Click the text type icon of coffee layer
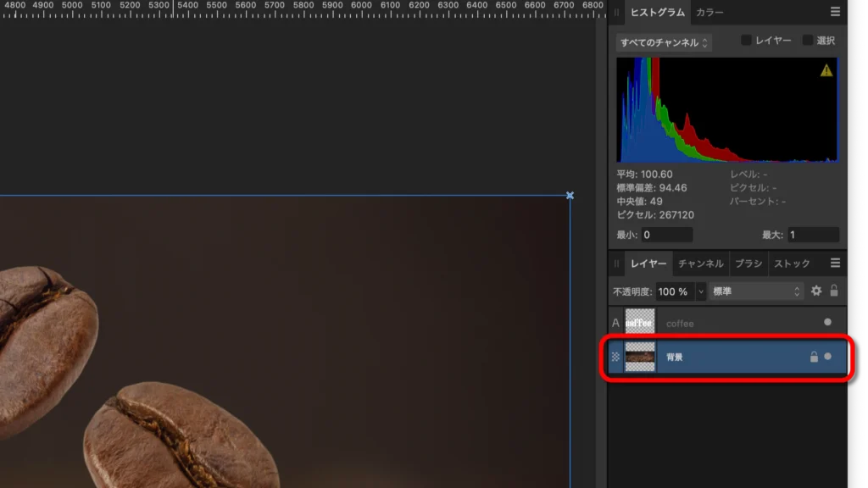 616,323
